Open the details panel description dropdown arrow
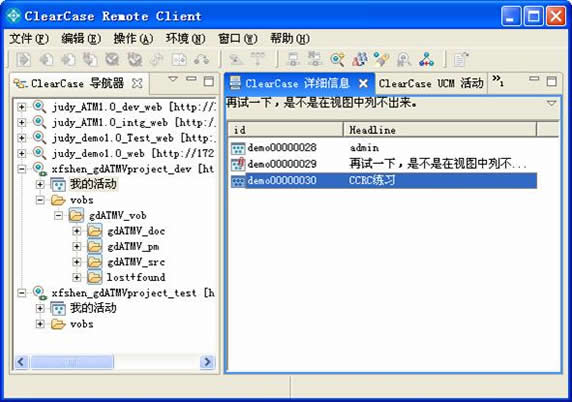The image size is (572, 402). coord(551,103)
